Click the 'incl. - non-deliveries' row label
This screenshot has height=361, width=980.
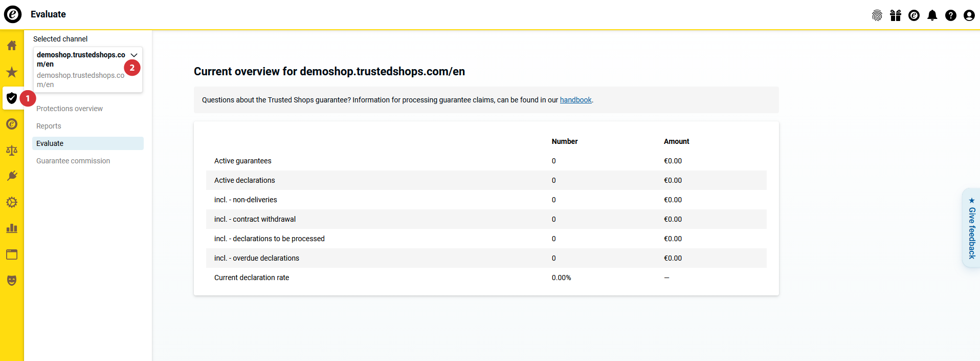(x=246, y=200)
